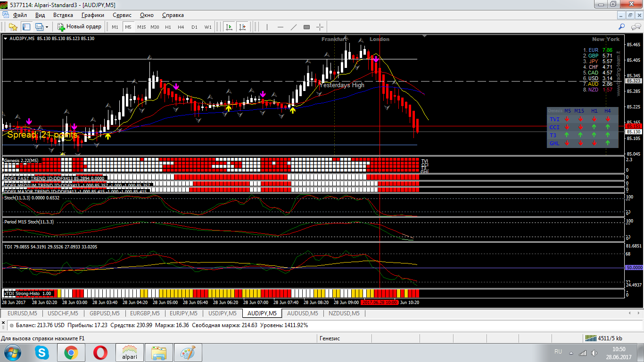Viewport: 644px width, 362px height.
Task: Open Google Chrome from the taskbar
Action: 71,353
